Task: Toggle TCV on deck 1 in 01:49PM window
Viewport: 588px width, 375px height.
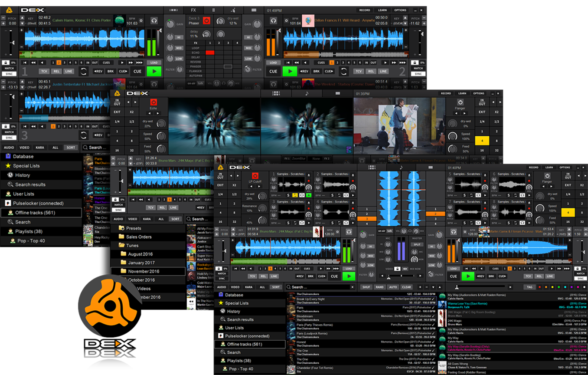Action: click(44, 71)
